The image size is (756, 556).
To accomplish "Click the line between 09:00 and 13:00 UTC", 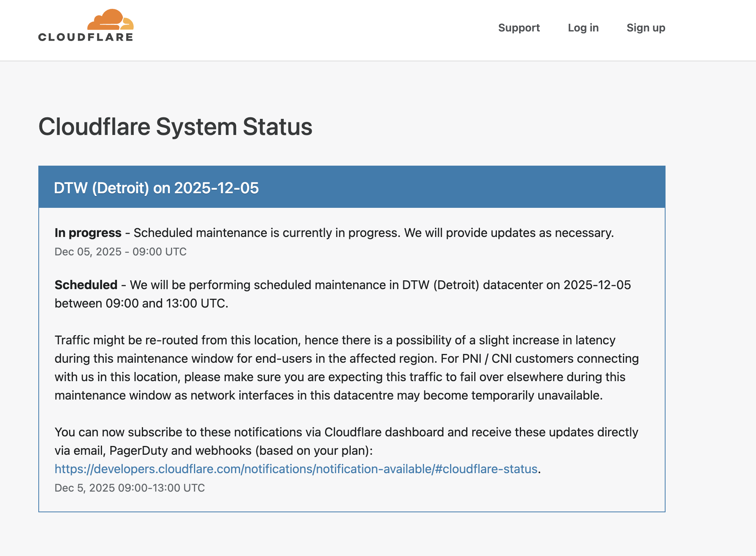I will [x=141, y=303].
